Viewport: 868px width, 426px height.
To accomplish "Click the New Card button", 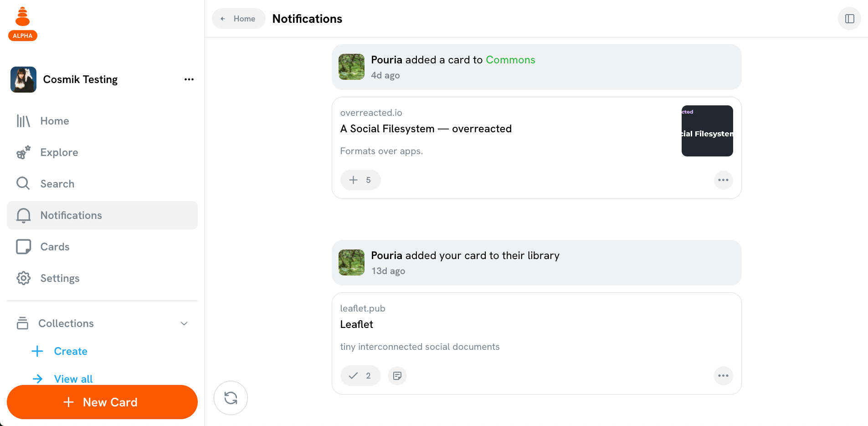I will [x=102, y=402].
